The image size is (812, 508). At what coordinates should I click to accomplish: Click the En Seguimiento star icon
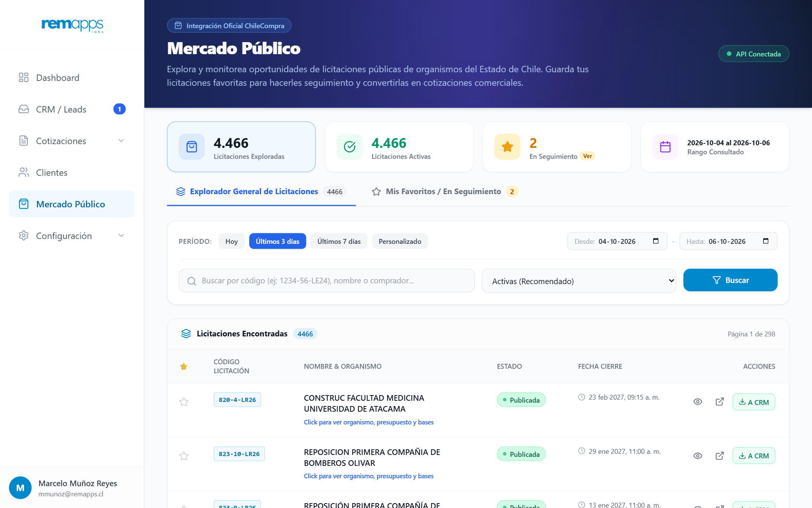[507, 147]
